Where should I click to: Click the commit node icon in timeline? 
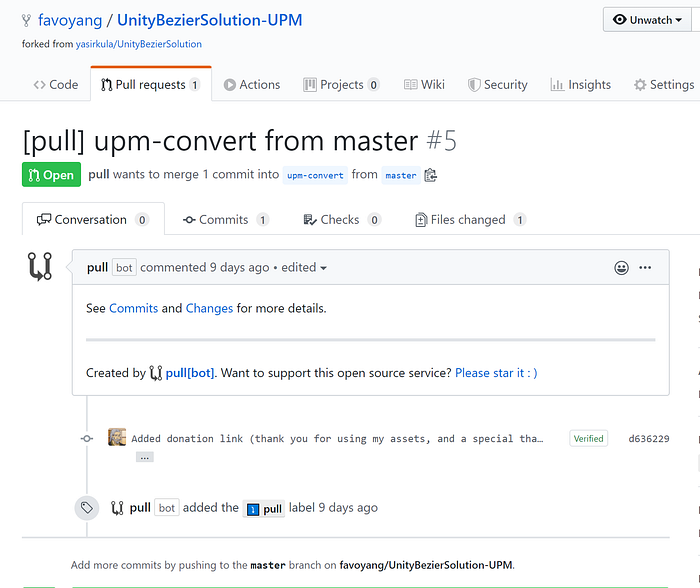pyautogui.click(x=87, y=439)
